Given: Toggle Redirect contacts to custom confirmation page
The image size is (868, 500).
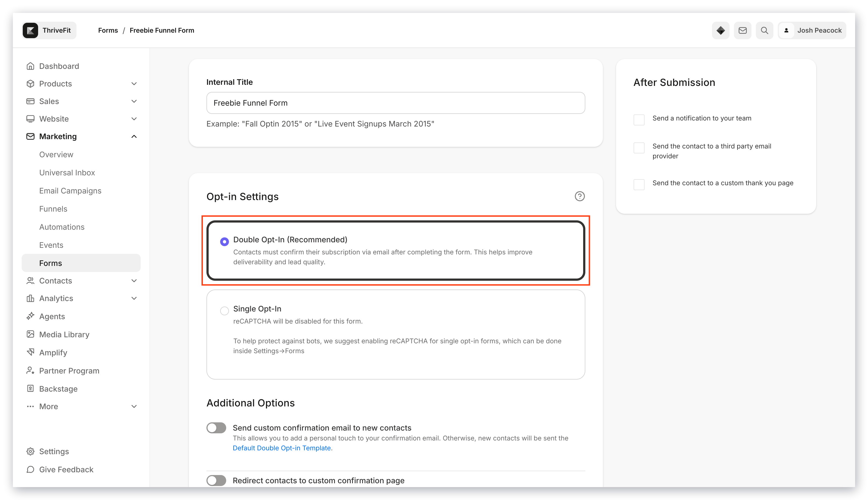Looking at the screenshot, I should coord(216,481).
